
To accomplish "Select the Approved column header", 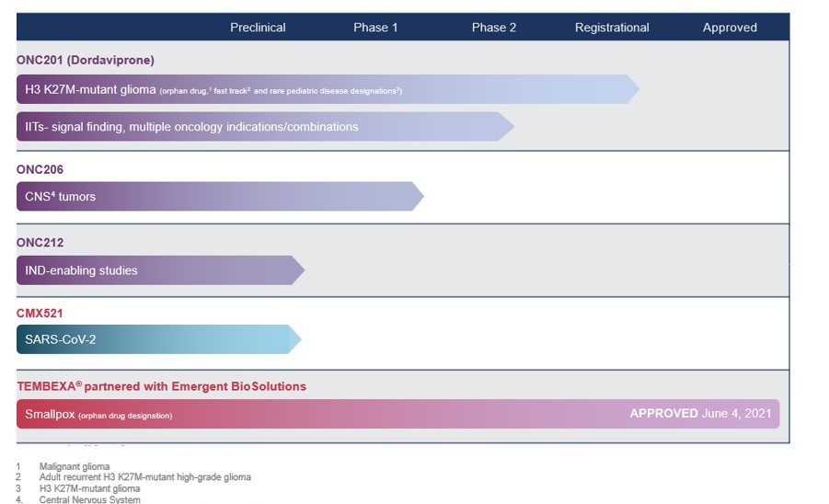I will [x=730, y=28].
